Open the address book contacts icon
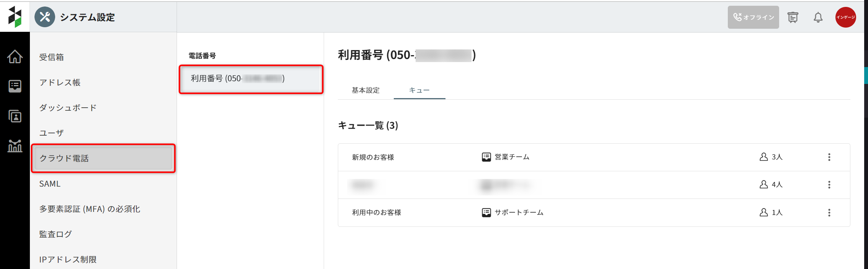 point(15,116)
